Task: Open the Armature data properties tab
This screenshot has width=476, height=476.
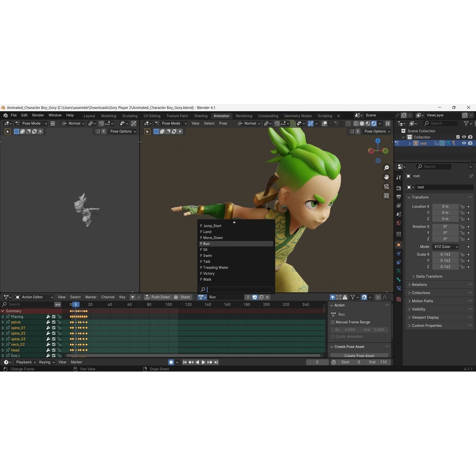Action: click(x=398, y=271)
